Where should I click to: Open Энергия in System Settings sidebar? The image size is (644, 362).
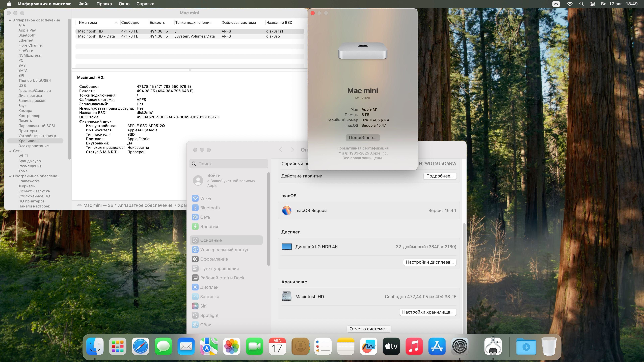click(205, 227)
